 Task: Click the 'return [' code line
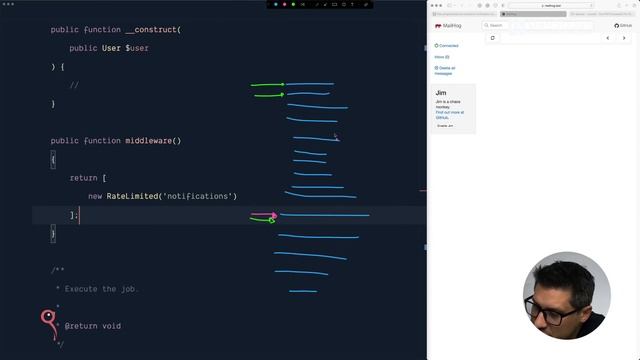click(88, 178)
